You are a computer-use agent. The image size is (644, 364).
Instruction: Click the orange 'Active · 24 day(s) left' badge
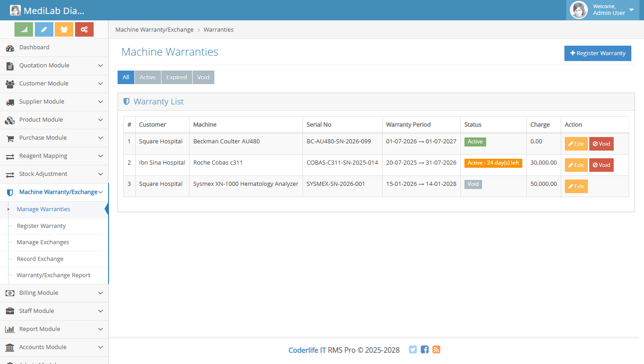(x=493, y=163)
